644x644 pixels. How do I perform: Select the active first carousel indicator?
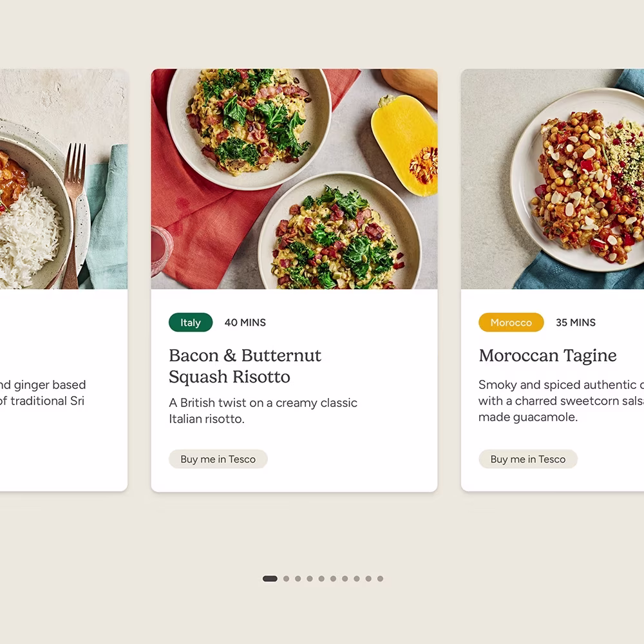(270, 579)
